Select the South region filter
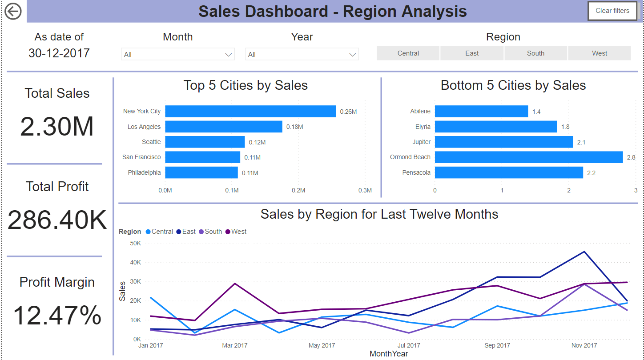The width and height of the screenshot is (644, 360). (x=535, y=53)
